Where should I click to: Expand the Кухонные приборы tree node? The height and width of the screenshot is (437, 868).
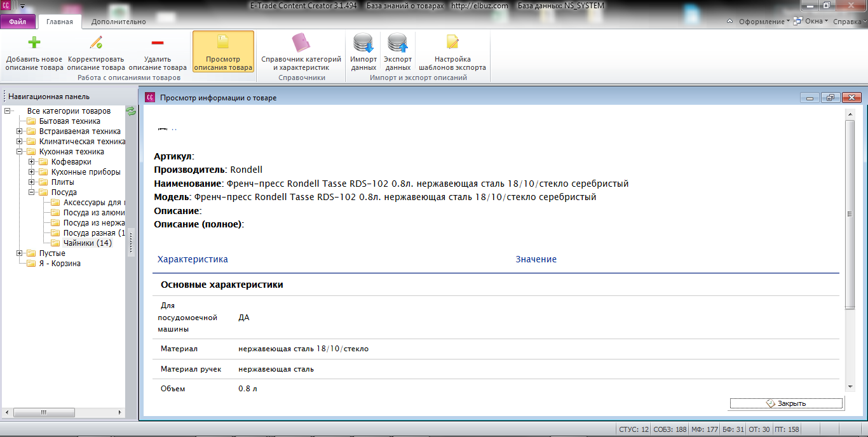click(x=31, y=172)
